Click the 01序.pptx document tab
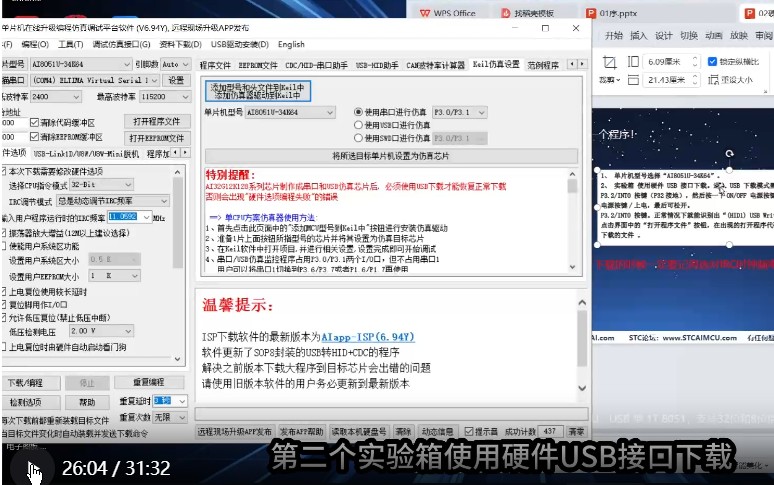 612,13
